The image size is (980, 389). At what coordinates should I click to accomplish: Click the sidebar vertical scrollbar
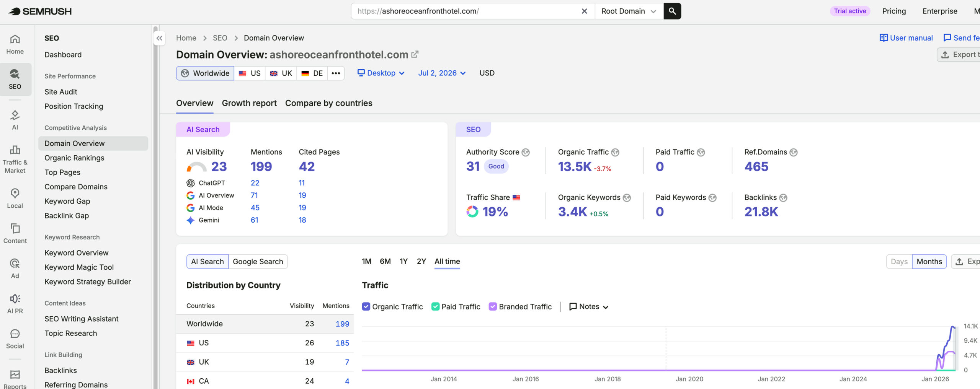[155, 207]
